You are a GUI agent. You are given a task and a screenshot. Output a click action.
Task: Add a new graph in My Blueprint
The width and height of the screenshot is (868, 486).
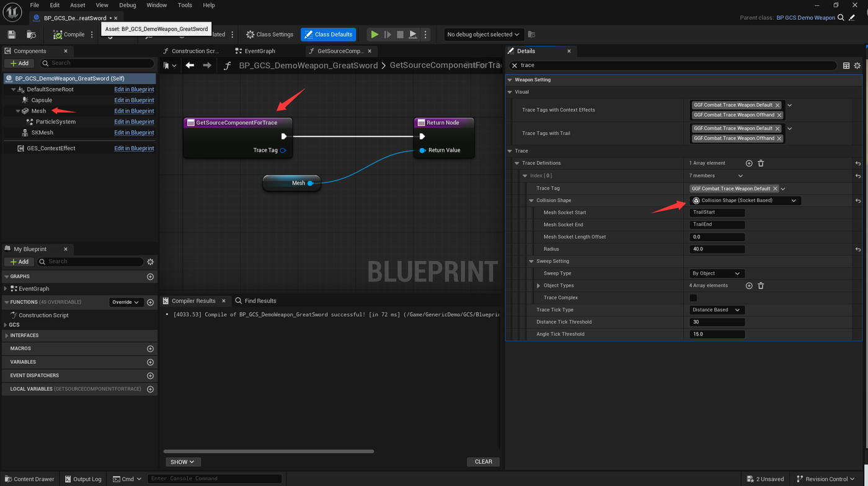(x=150, y=276)
